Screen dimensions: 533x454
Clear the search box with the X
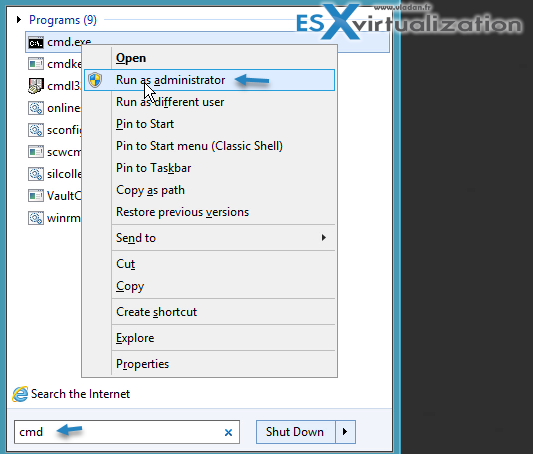pos(228,432)
